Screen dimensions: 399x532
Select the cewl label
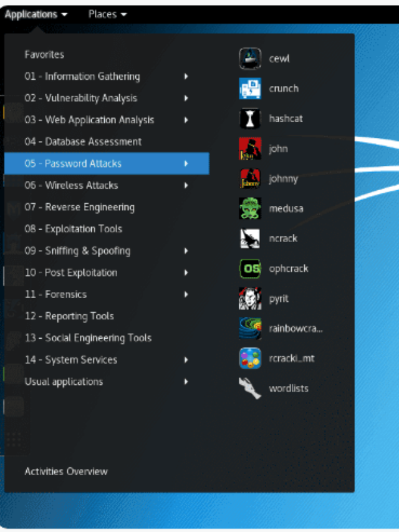click(279, 59)
